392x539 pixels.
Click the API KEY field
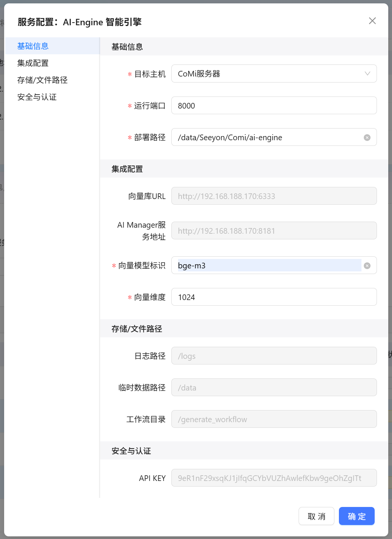274,478
